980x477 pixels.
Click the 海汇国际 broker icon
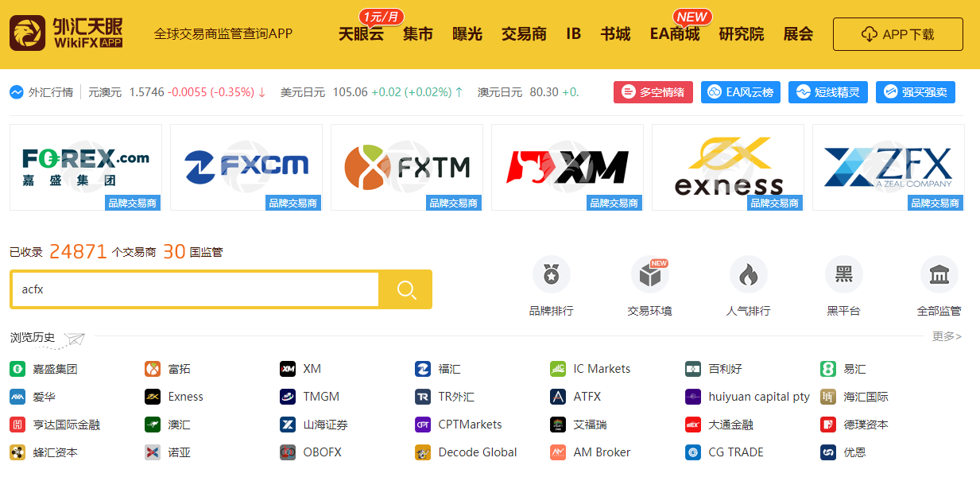828,397
